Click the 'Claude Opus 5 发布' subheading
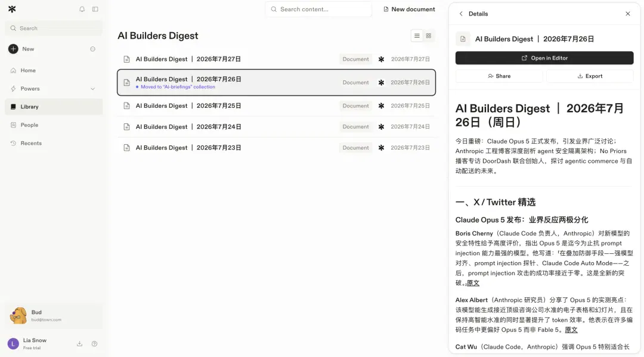The image size is (644, 357). [x=522, y=220]
